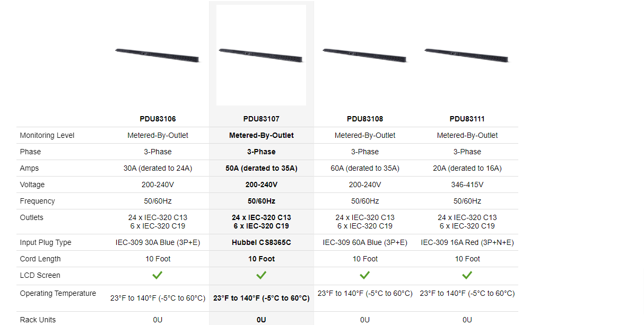Open the PDU83106 model name link

click(x=158, y=119)
